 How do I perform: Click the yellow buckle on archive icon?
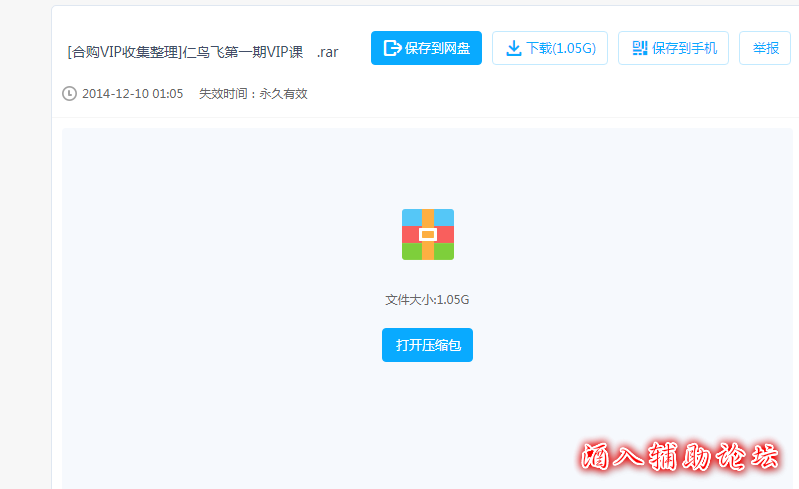click(428, 234)
